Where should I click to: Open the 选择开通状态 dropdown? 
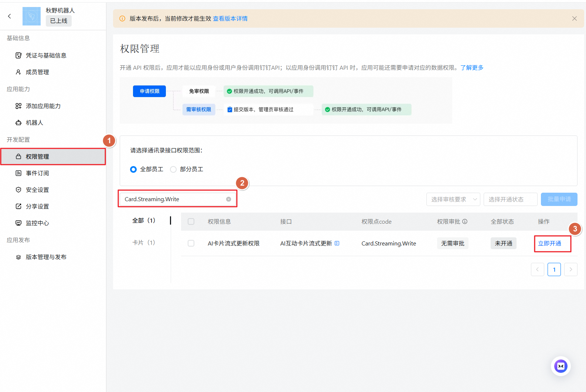click(x=510, y=199)
